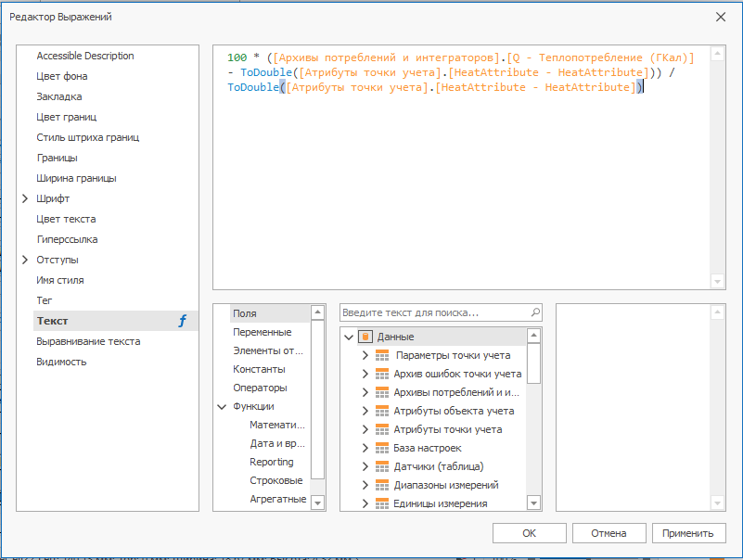This screenshot has width=743, height=560.
Task: Click table icon of Параметры точки учета
Action: coord(382,355)
